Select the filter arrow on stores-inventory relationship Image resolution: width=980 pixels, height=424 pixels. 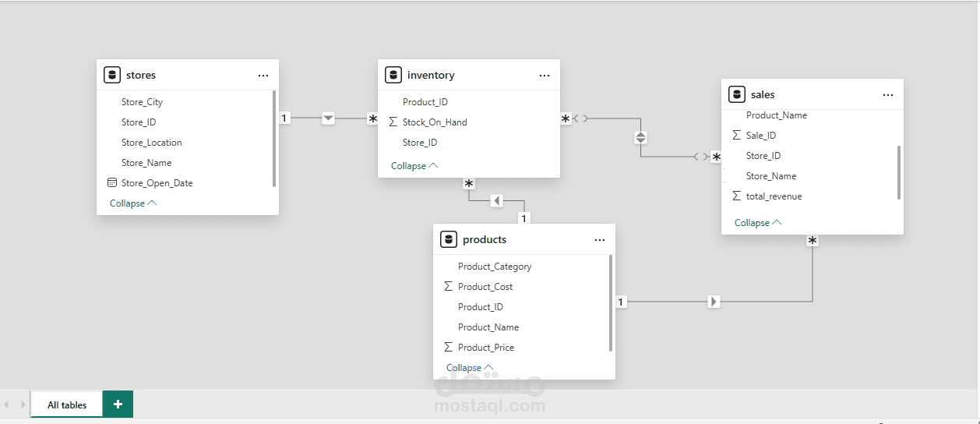coord(328,118)
